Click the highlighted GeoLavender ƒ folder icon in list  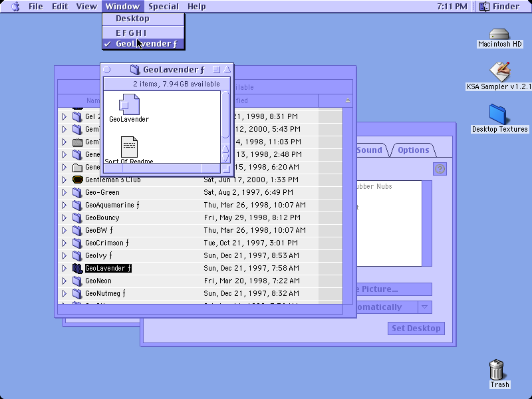pos(77,269)
